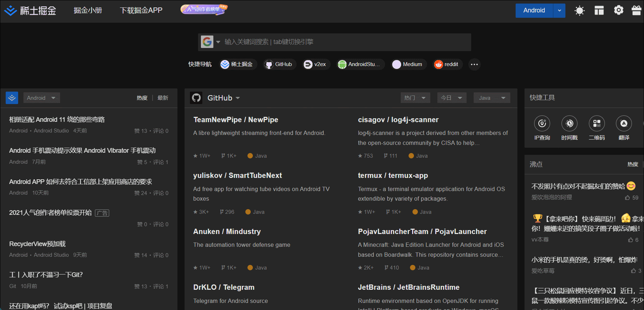This screenshot has height=310, width=644.
Task: Open JetBrains / JetBrainsRuntime repository
Action: click(409, 287)
